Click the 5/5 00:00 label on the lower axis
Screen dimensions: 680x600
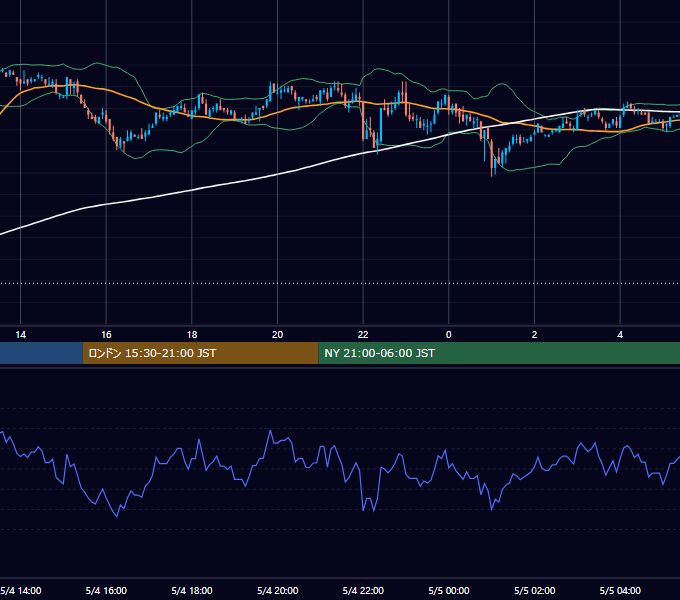coord(449,590)
